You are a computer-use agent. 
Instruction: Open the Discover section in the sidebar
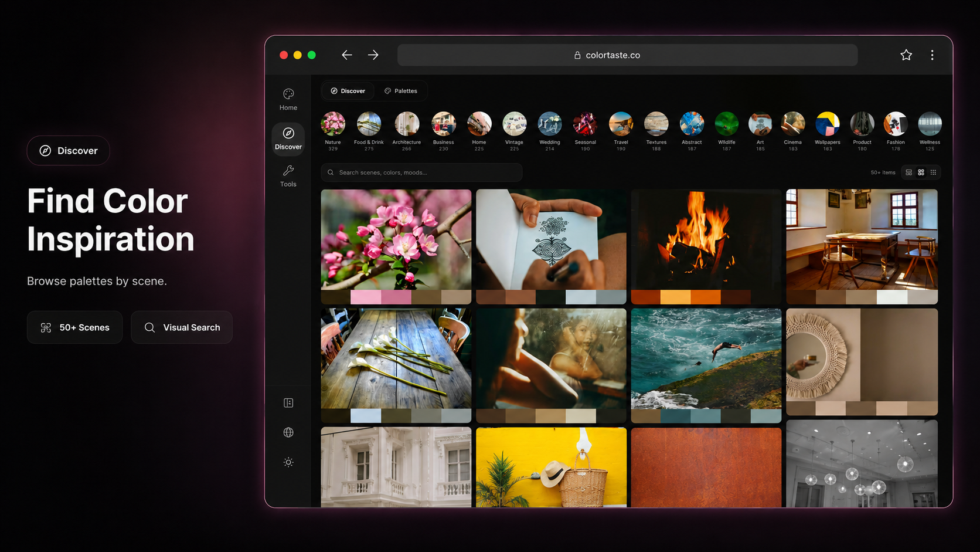[288, 138]
